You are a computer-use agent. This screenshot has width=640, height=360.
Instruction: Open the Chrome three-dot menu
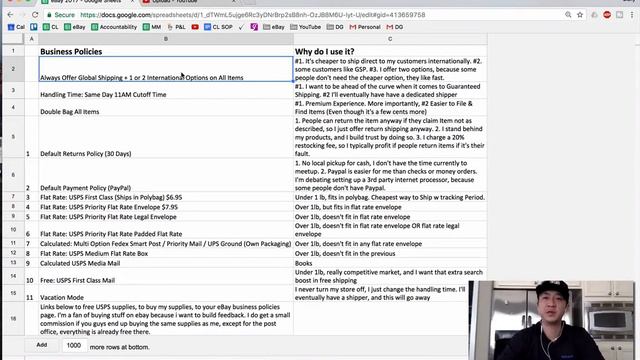coord(632,15)
